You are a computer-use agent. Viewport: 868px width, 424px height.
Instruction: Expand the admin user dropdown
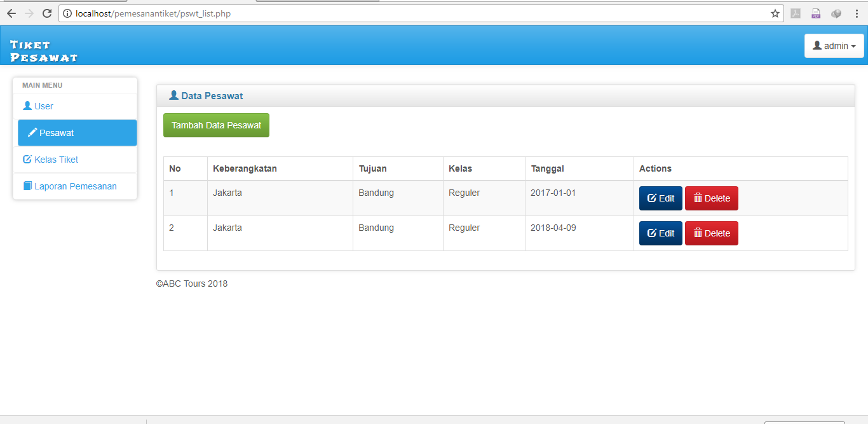(x=834, y=46)
